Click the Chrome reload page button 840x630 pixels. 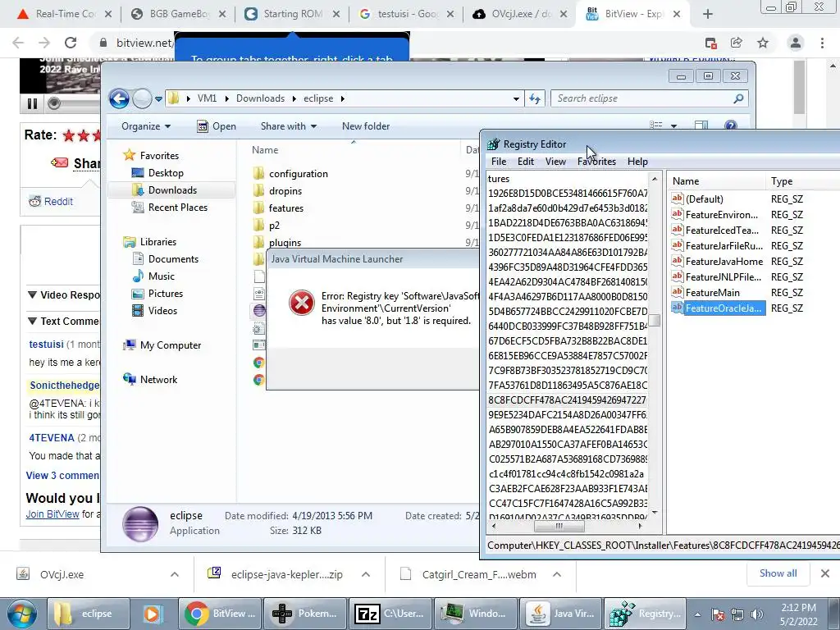[71, 43]
